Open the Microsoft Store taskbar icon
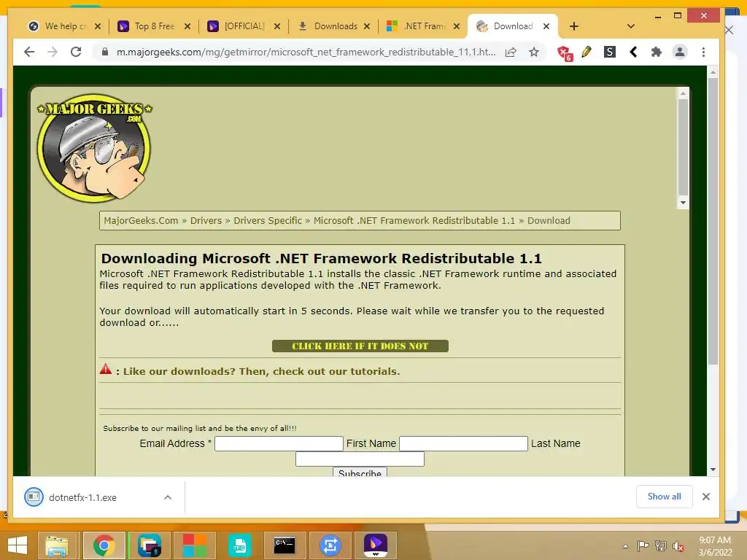Image resolution: width=747 pixels, height=560 pixels. [x=194, y=545]
